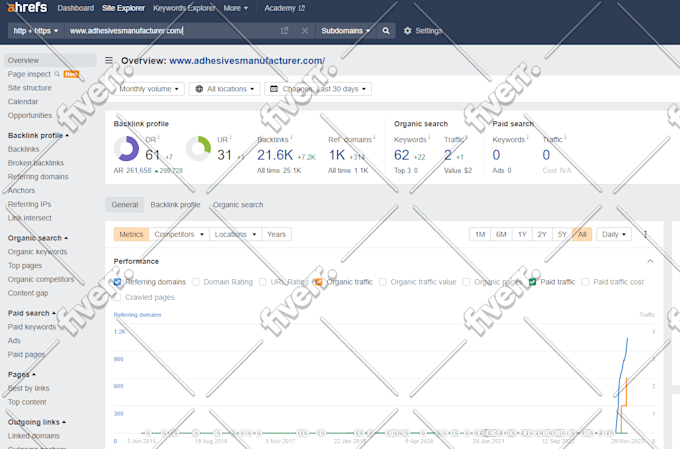Image resolution: width=680 pixels, height=449 pixels.
Task: Click the search magnifier button
Action: pyautogui.click(x=386, y=31)
